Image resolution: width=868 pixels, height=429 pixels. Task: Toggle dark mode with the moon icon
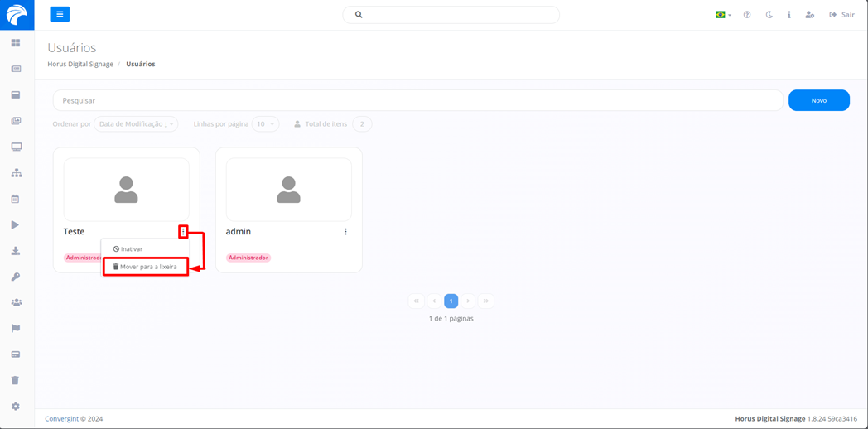(x=769, y=15)
